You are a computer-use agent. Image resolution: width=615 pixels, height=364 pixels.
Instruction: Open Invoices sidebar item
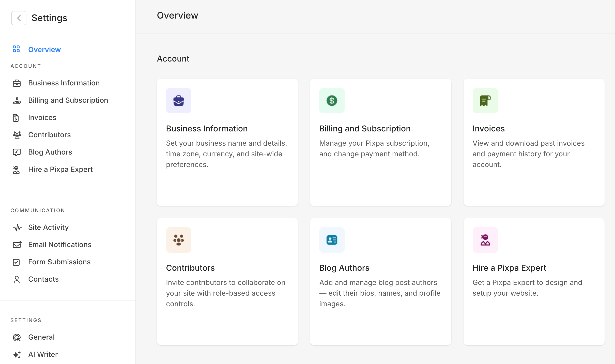(42, 117)
